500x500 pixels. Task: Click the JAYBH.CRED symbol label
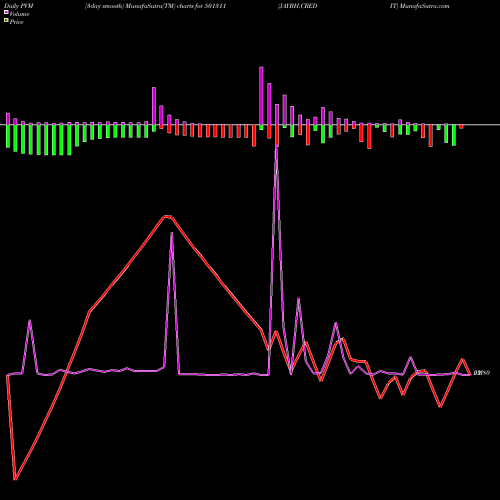point(297,6)
